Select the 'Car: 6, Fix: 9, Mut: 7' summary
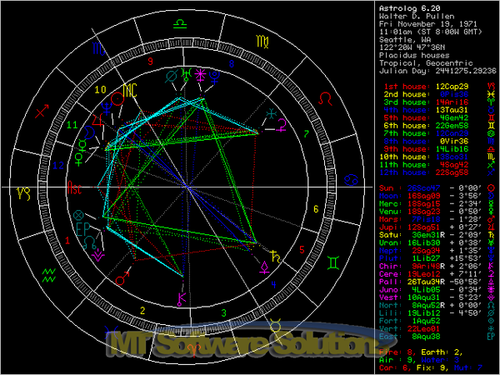 tap(431, 368)
